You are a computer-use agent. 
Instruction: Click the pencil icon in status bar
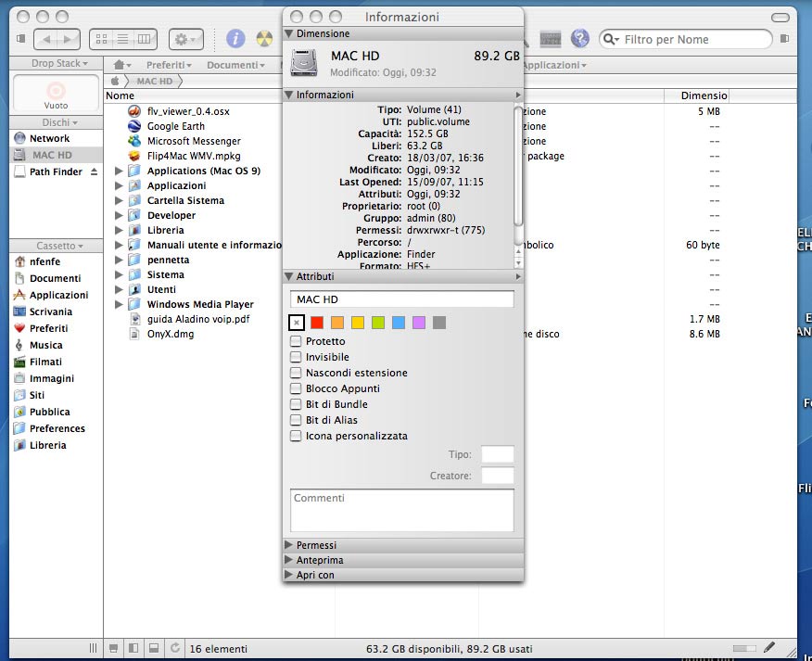tap(769, 647)
